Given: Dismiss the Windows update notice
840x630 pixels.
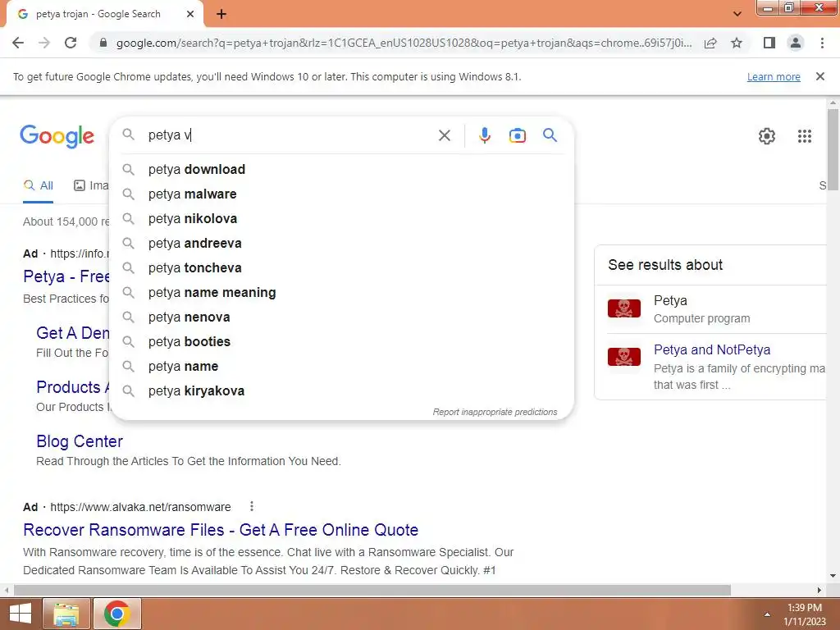Looking at the screenshot, I should click(x=819, y=76).
